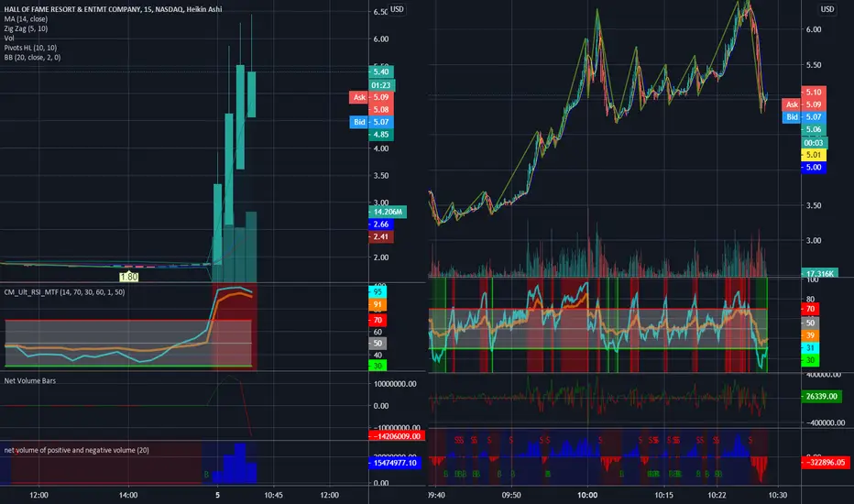Screen dimensions: 854x504
Task: Click the 10:15 time axis label
Action: point(663,495)
